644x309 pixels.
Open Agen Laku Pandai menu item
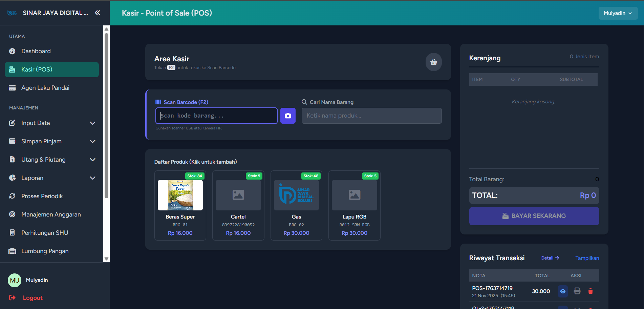[45, 88]
